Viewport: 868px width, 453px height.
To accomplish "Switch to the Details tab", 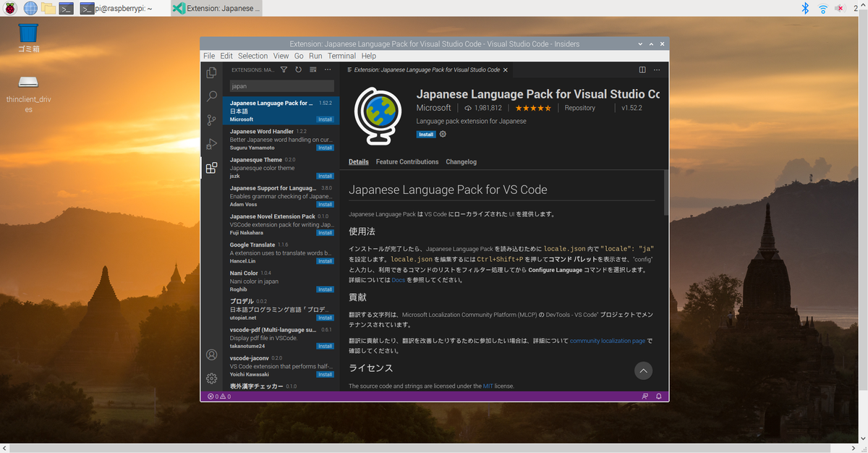I will click(x=359, y=162).
